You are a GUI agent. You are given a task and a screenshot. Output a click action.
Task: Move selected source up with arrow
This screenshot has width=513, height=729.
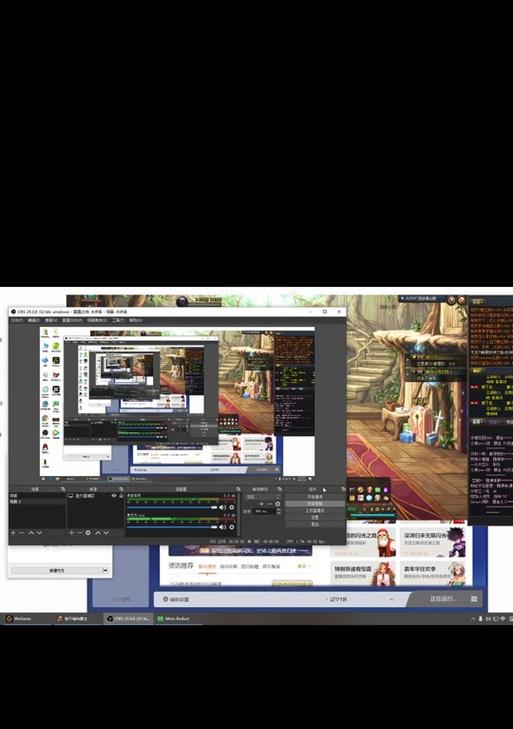98,533
